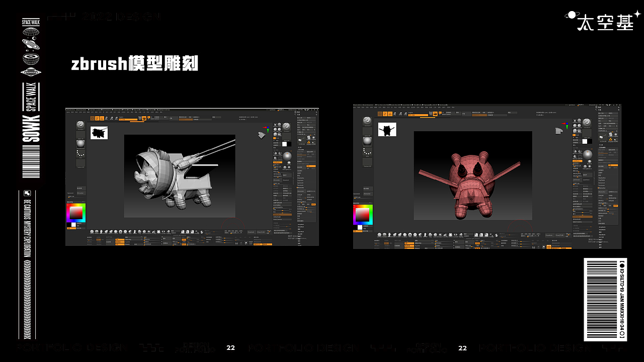Screen dimensions: 644x362
Task: Toggle orange camera button in right screenshot's top shelf
Action: [435, 114]
